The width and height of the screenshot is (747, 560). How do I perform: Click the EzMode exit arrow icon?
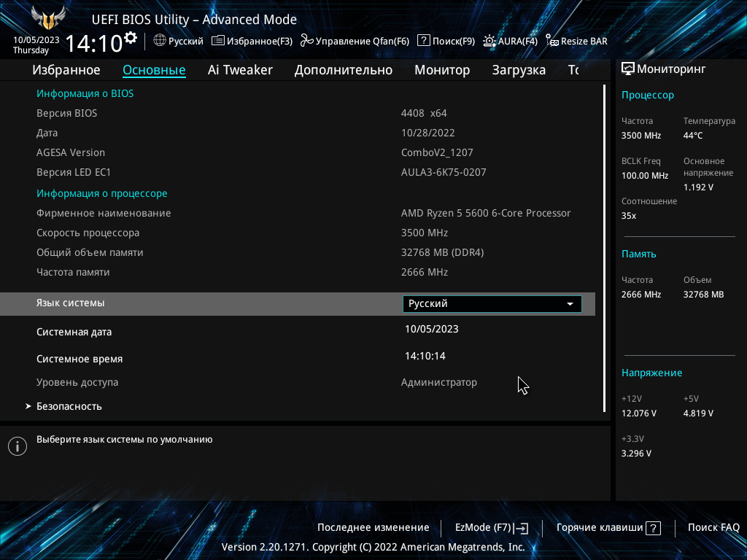pyautogui.click(x=522, y=528)
